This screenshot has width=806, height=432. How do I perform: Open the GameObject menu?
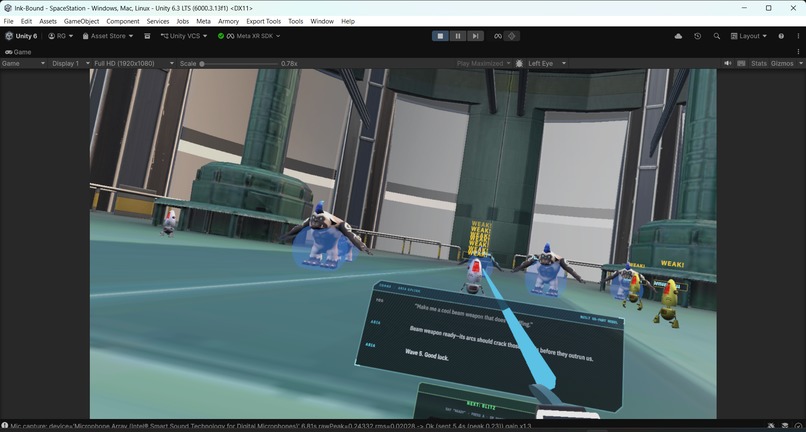(81, 21)
